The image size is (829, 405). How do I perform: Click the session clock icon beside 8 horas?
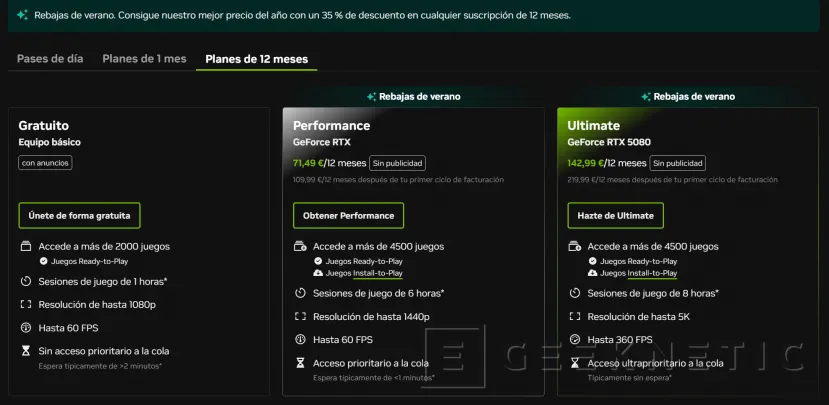(x=575, y=293)
